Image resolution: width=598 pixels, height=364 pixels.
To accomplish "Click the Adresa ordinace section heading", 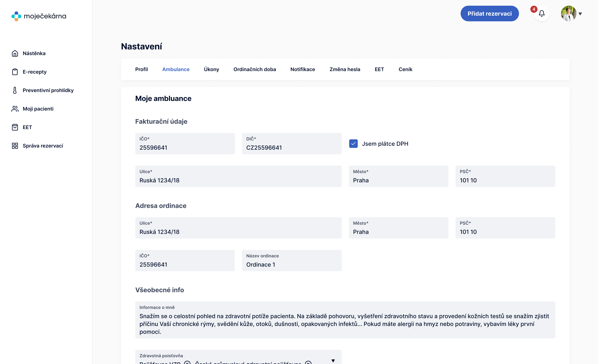I will (161, 206).
